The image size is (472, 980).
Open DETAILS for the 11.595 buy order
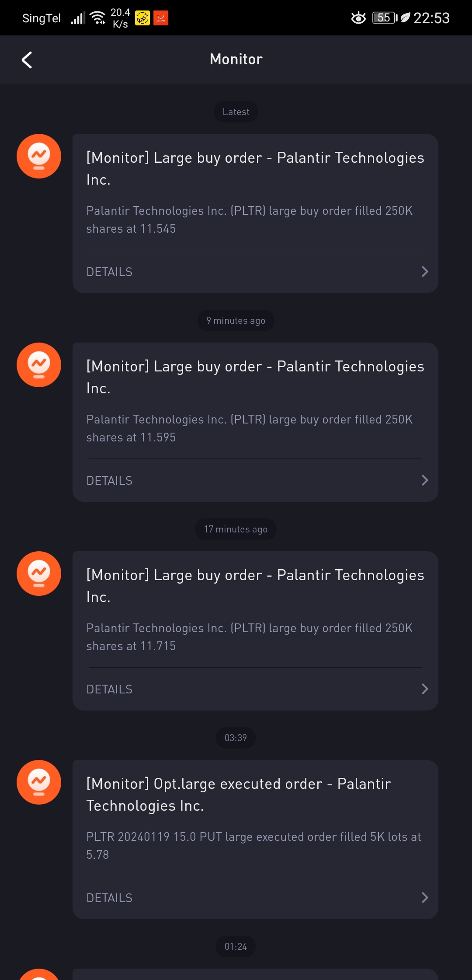coord(110,481)
